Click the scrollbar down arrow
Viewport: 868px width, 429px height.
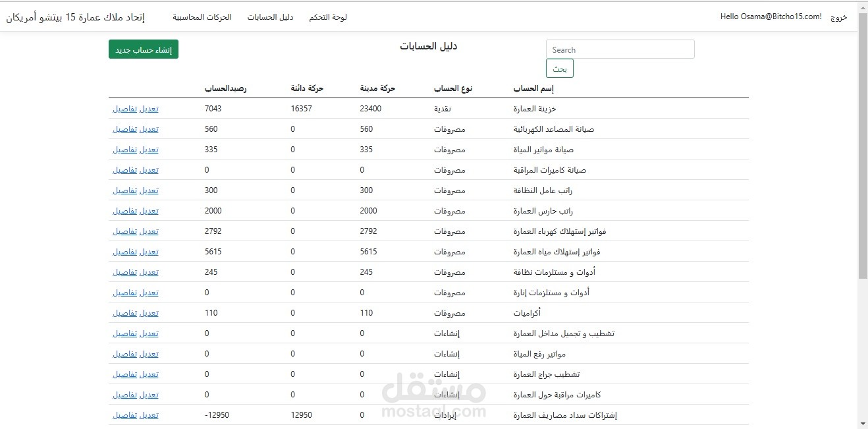coord(863,423)
